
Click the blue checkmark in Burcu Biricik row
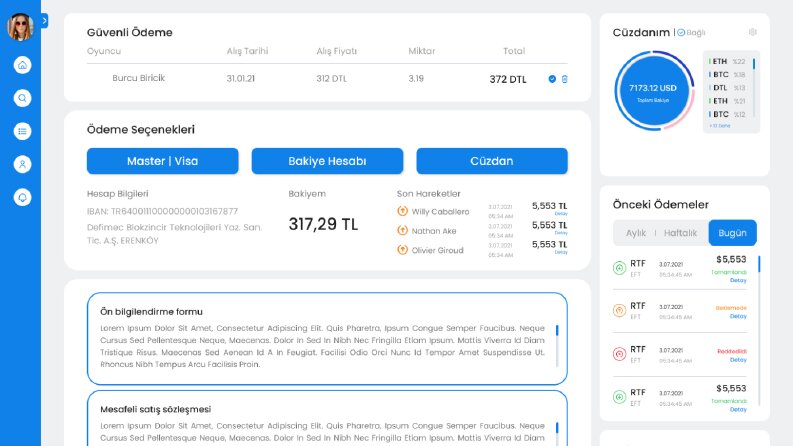tap(552, 79)
